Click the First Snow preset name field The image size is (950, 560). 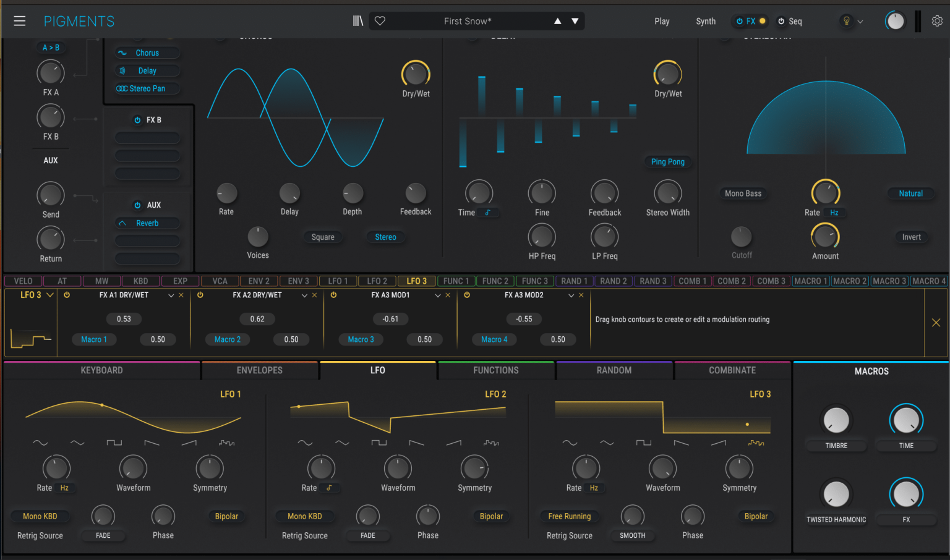[468, 20]
